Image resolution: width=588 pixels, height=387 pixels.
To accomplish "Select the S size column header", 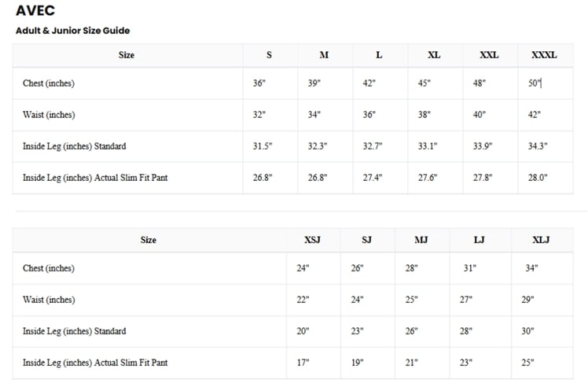I will pos(269,55).
